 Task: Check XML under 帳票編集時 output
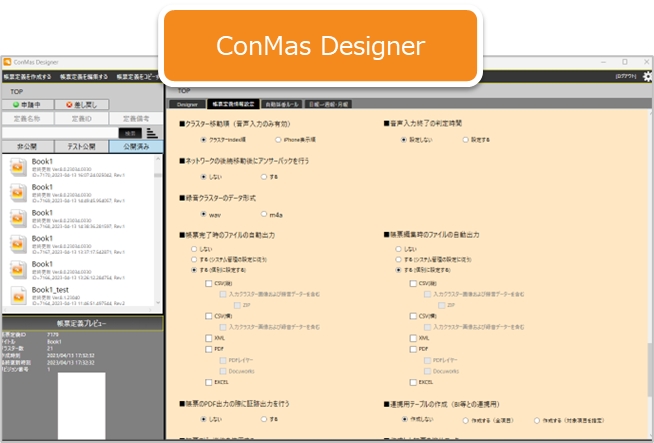pyautogui.click(x=413, y=338)
